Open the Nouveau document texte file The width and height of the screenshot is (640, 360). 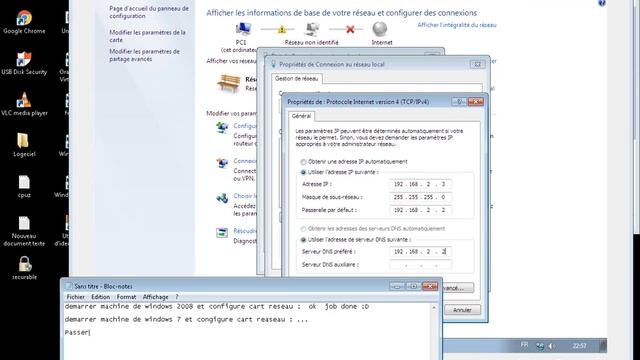coord(24,231)
